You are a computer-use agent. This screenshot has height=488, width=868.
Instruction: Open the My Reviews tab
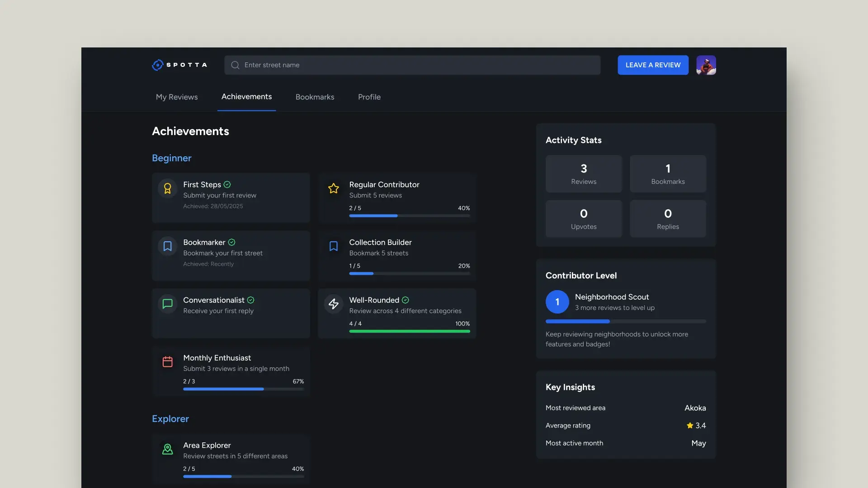pos(177,97)
